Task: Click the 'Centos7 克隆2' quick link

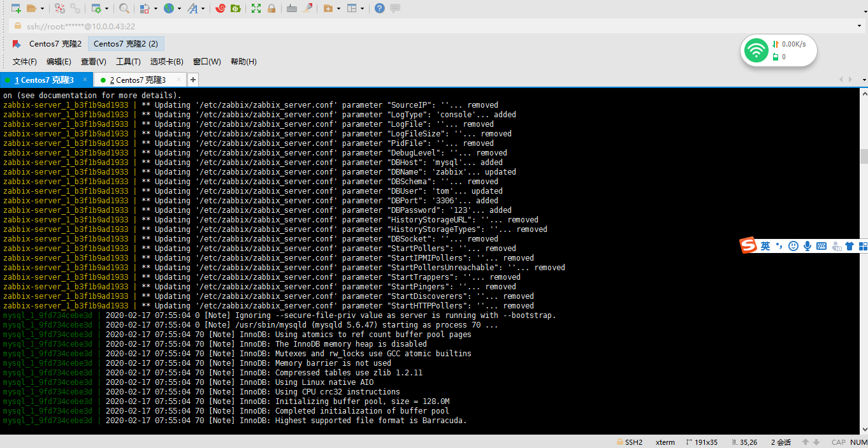Action: pyautogui.click(x=55, y=44)
